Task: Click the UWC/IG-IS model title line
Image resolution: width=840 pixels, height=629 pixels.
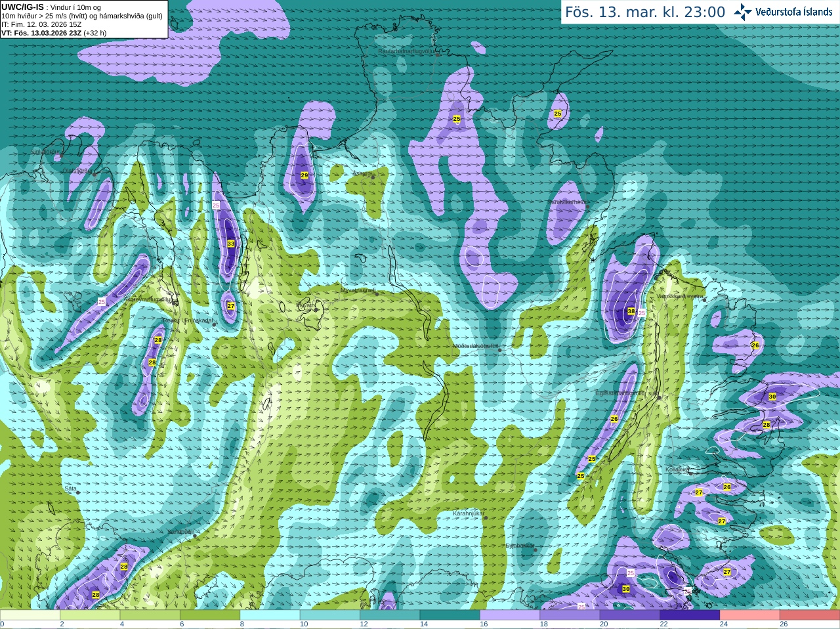Action: (x=51, y=7)
